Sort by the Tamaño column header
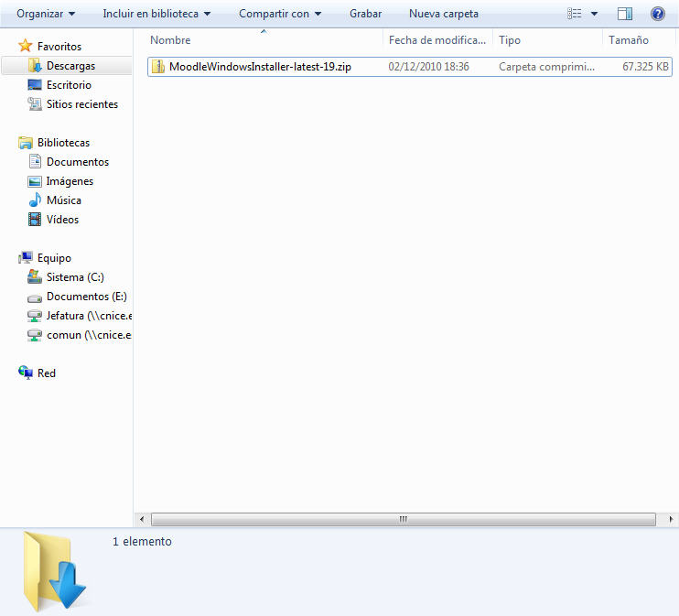Screen dimensions: 679x616 pyautogui.click(x=628, y=40)
